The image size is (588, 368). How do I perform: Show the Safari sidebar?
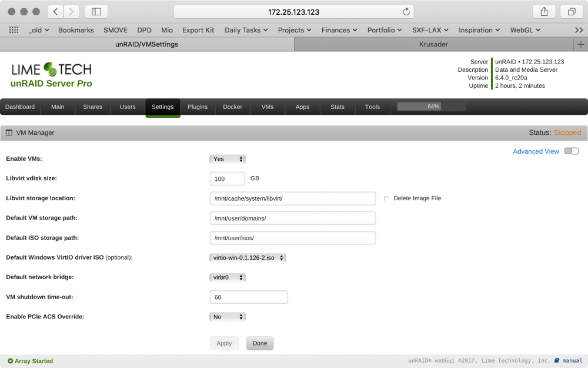96,12
